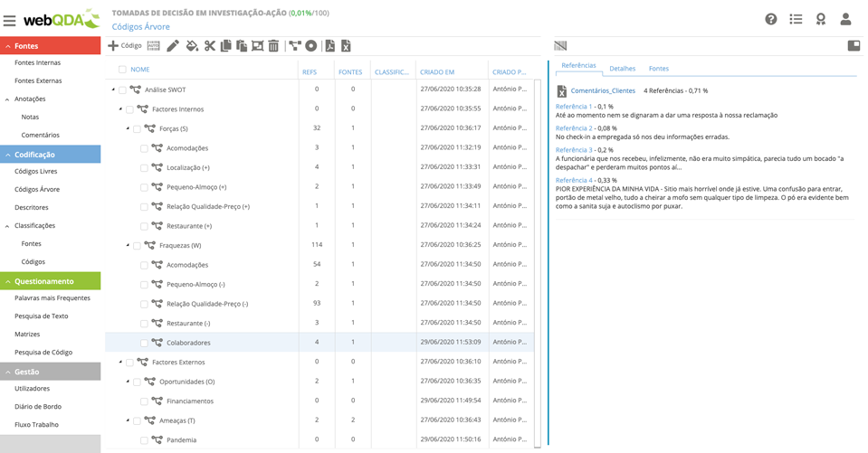Open Fontes Internas in sidebar
This screenshot has height=453, width=868.
pos(38,62)
